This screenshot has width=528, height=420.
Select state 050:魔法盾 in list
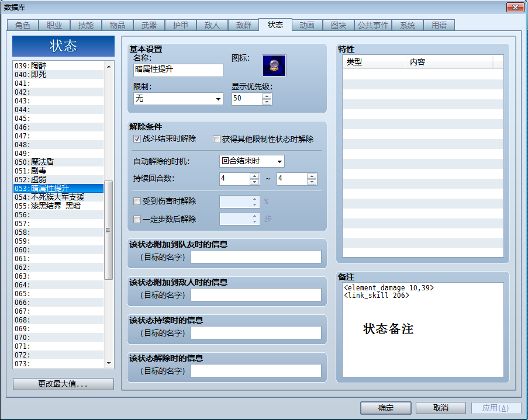pos(58,162)
